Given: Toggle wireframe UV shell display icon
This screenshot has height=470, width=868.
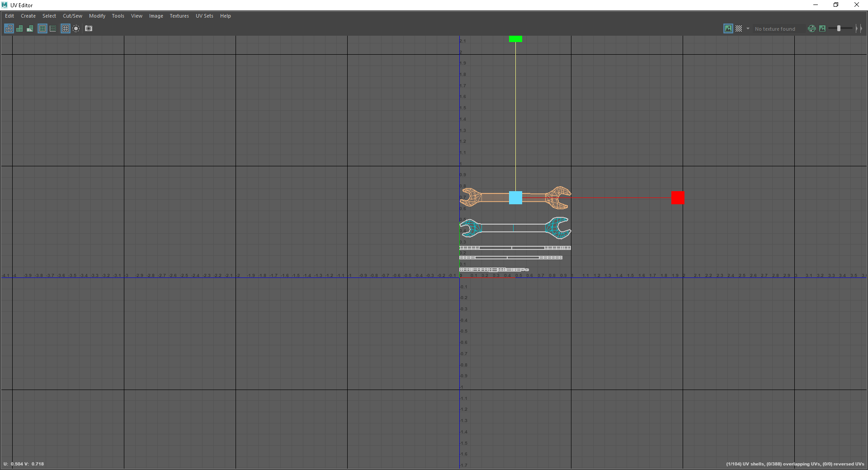Looking at the screenshot, I should 9,28.
